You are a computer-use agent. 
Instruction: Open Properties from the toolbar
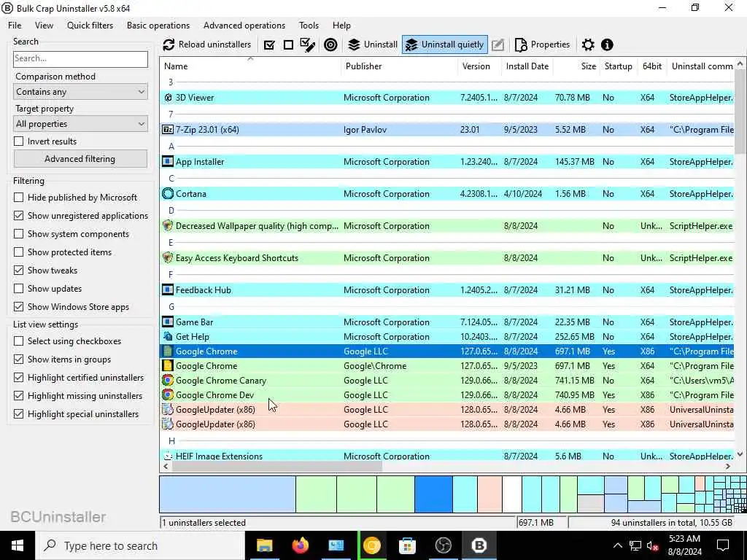[x=542, y=44]
